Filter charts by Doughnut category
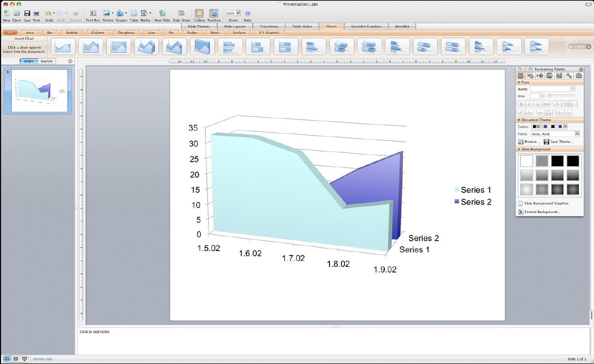The width and height of the screenshot is (594, 364). point(126,33)
